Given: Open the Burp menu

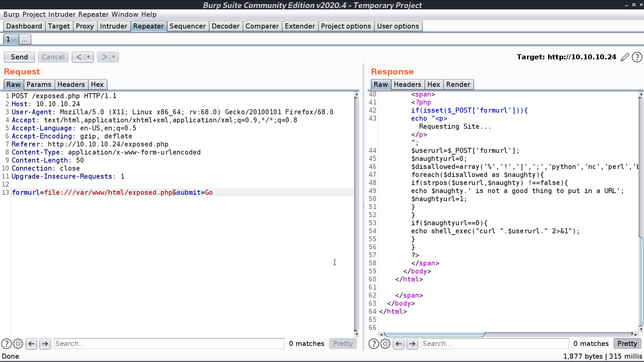Looking at the screenshot, I should pyautogui.click(x=11, y=14).
